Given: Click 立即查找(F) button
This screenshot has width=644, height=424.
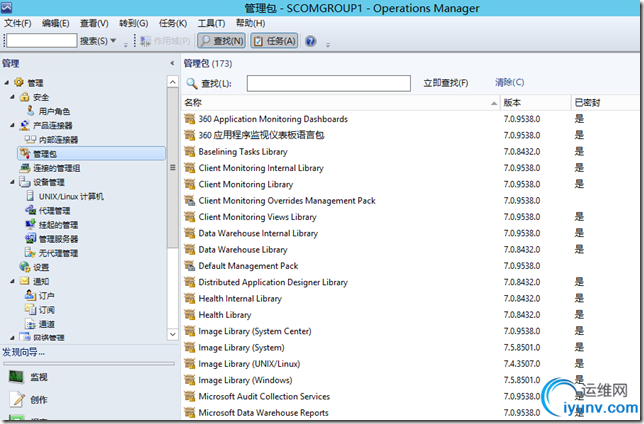Looking at the screenshot, I should tap(446, 83).
